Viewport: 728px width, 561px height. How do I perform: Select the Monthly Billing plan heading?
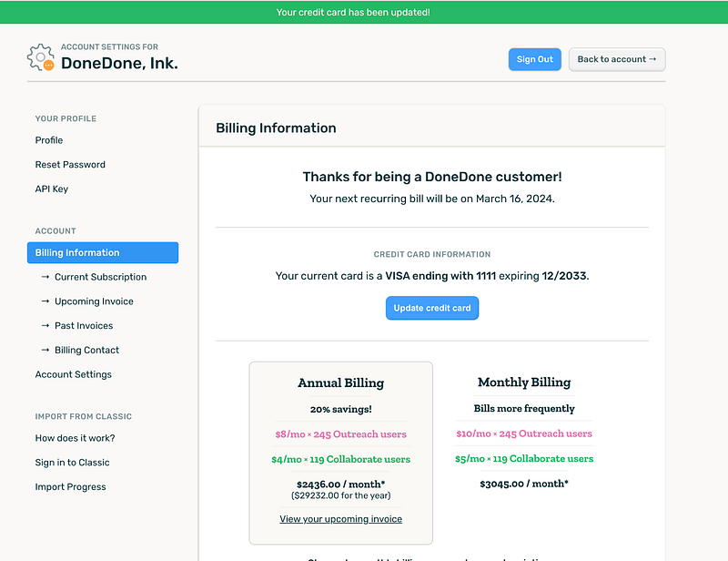(524, 382)
